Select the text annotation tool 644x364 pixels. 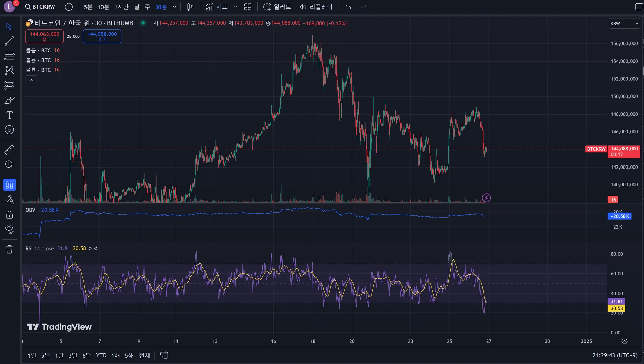9,115
